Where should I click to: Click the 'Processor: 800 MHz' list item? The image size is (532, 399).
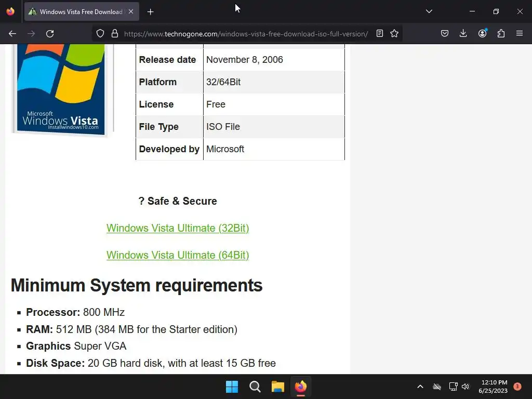[75, 312]
